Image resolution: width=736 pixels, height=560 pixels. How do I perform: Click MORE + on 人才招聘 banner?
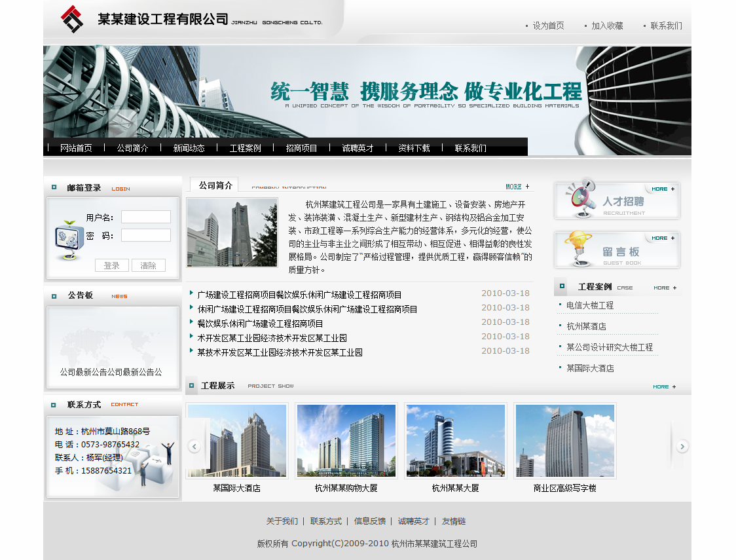tap(663, 189)
